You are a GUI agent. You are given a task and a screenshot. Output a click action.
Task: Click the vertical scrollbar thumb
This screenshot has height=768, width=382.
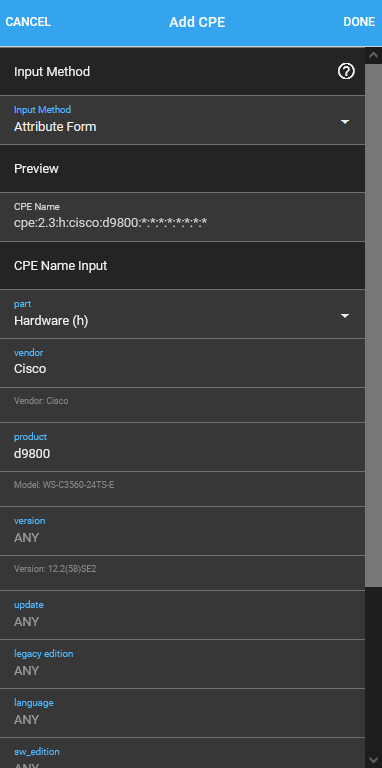374,324
